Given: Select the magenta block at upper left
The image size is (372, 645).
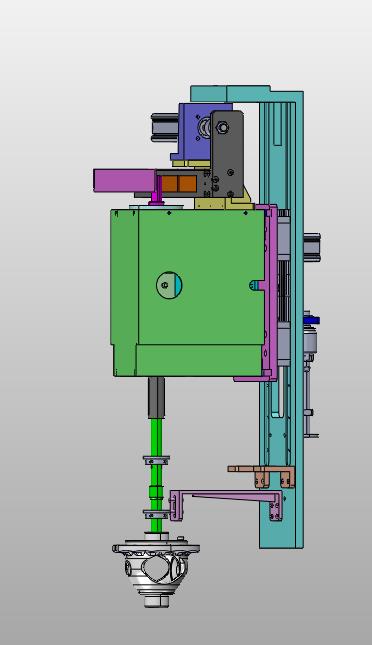Looking at the screenshot, I should tap(124, 180).
